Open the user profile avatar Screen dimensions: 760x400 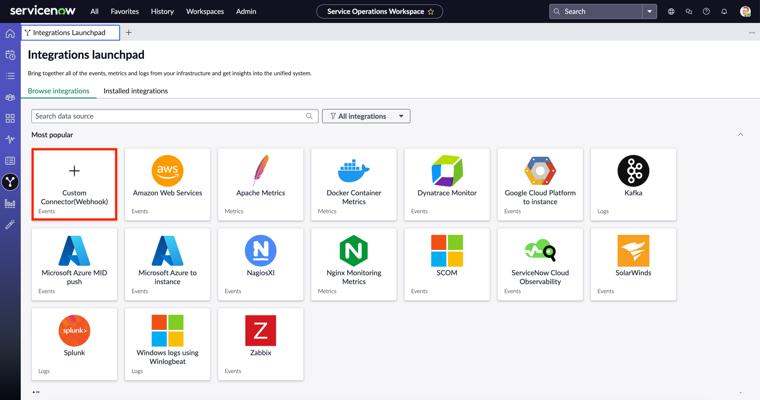click(x=745, y=12)
